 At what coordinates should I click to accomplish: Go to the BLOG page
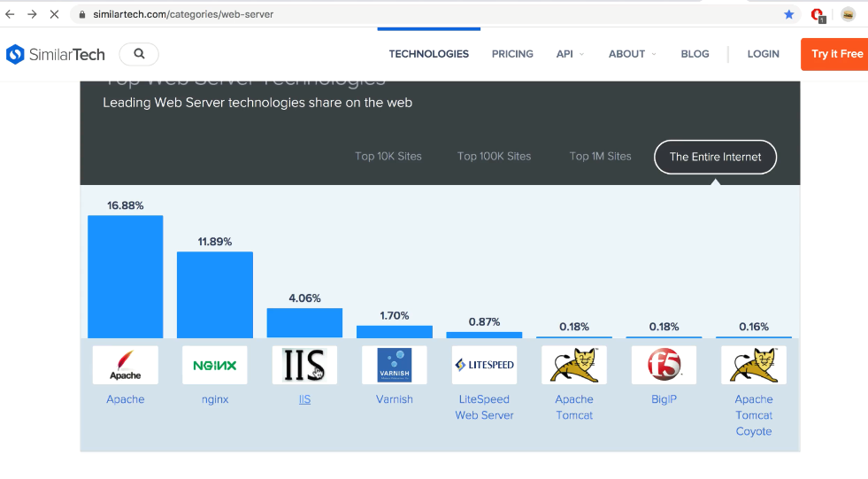695,54
